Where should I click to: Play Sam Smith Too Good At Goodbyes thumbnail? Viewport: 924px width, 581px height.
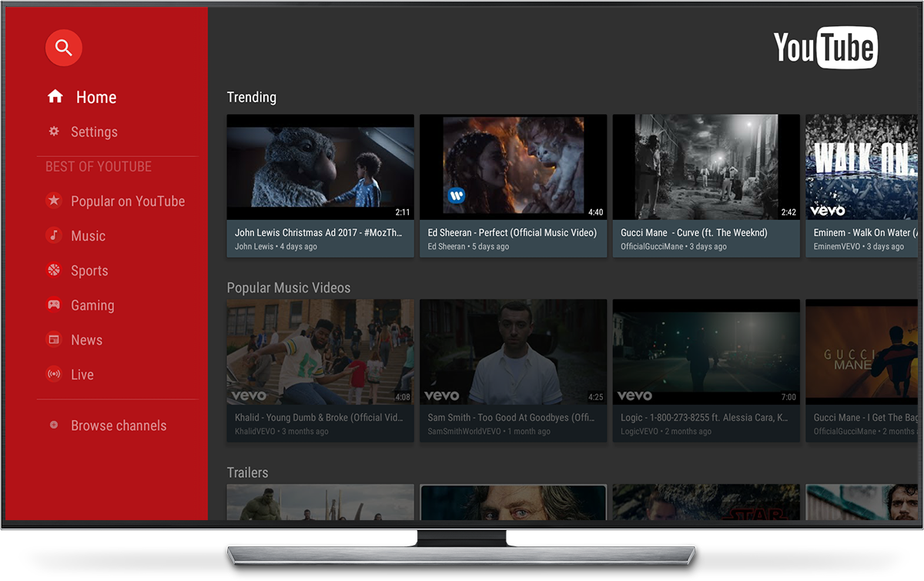pyautogui.click(x=513, y=352)
